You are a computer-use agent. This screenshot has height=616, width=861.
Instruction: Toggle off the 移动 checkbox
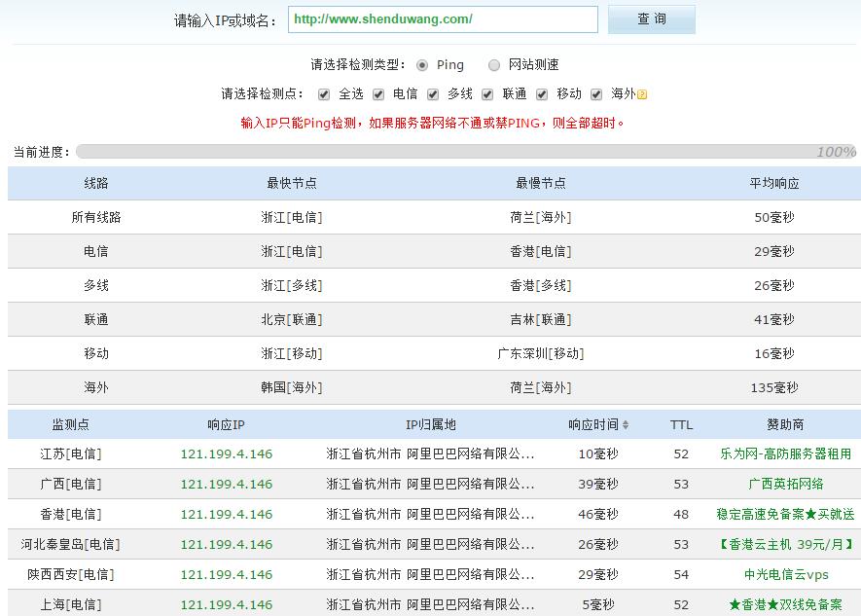541,94
